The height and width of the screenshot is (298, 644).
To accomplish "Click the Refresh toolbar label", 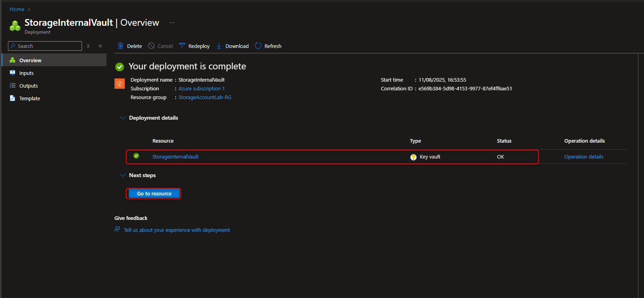I will [273, 46].
